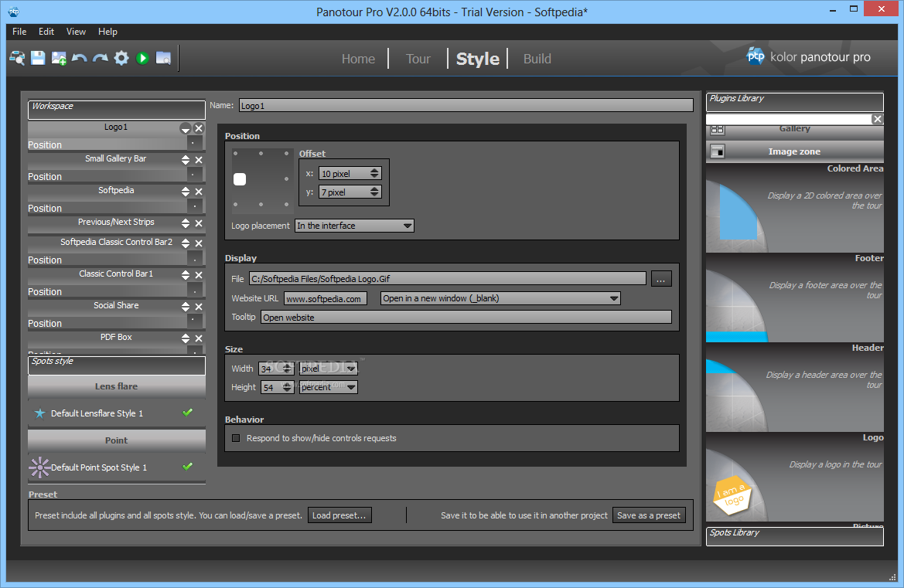The width and height of the screenshot is (904, 588).
Task: Select the top-right position anchor dot
Action: (287, 153)
